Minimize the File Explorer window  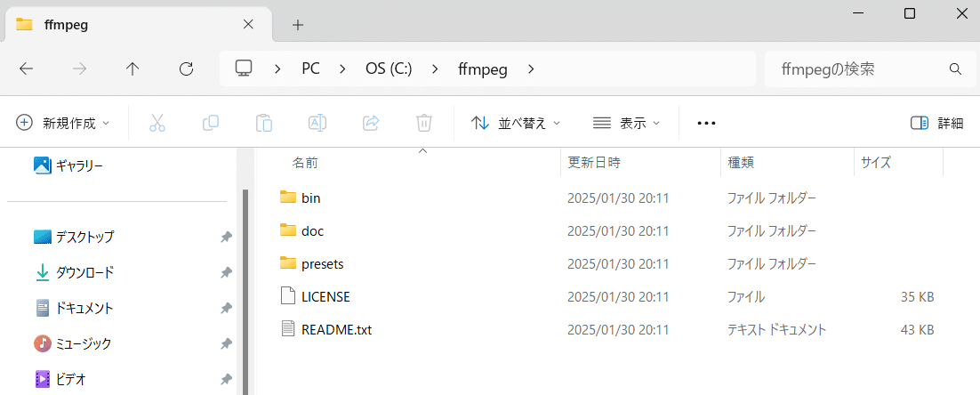pos(857,13)
